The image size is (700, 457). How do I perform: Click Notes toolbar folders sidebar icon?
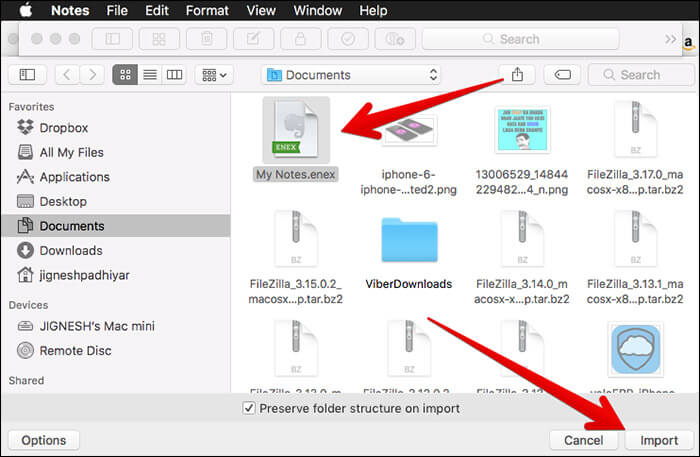pyautogui.click(x=112, y=39)
